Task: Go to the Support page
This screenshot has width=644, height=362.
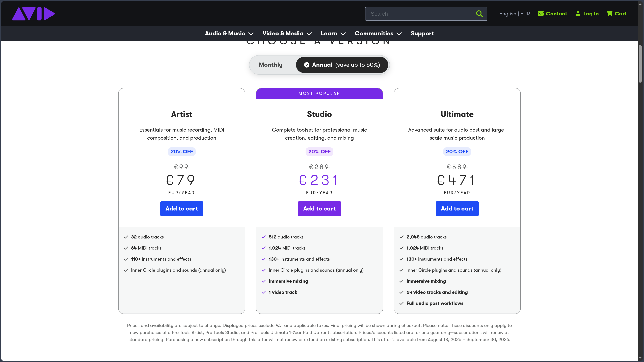Action: coord(422,34)
